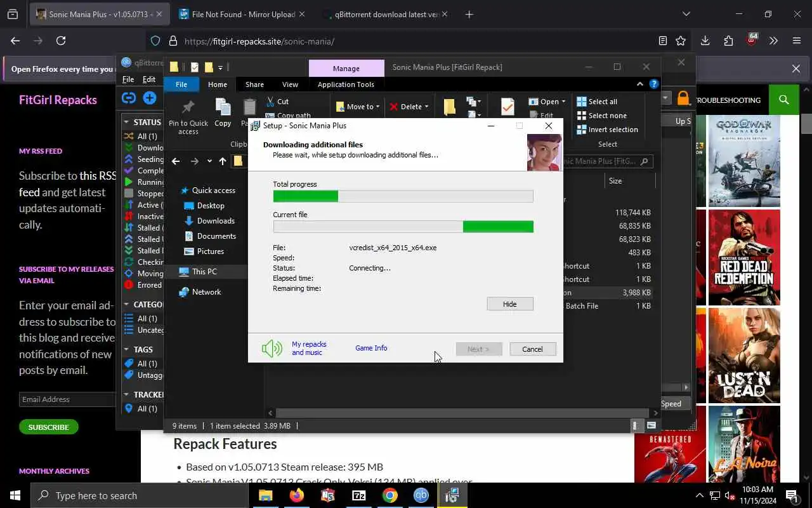This screenshot has height=508, width=812.
Task: Open the Explorer File tab
Action: click(181, 84)
